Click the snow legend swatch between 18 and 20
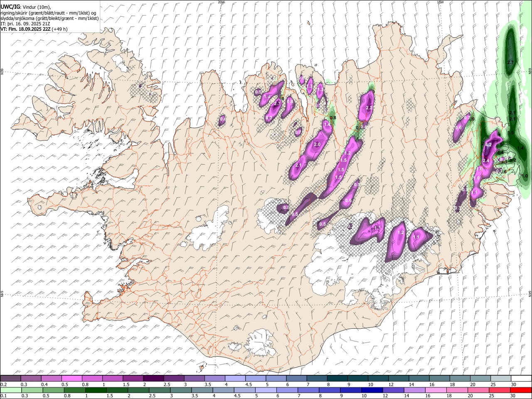The width and height of the screenshot is (532, 399). 459,379
